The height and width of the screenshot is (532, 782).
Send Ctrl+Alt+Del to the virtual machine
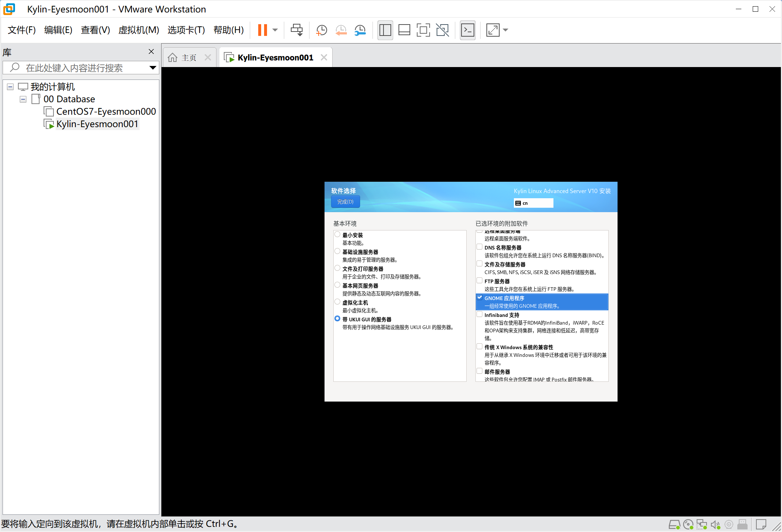(297, 30)
